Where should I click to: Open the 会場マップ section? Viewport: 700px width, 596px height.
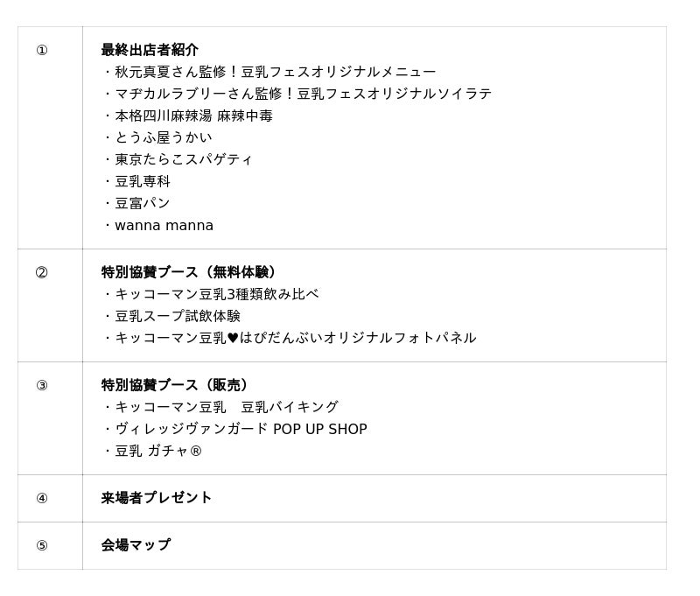click(x=136, y=545)
